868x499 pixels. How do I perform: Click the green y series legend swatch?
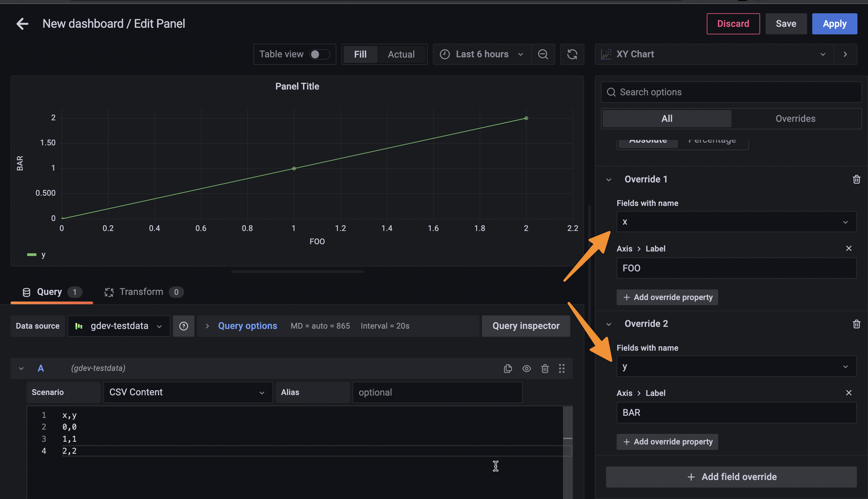click(32, 255)
